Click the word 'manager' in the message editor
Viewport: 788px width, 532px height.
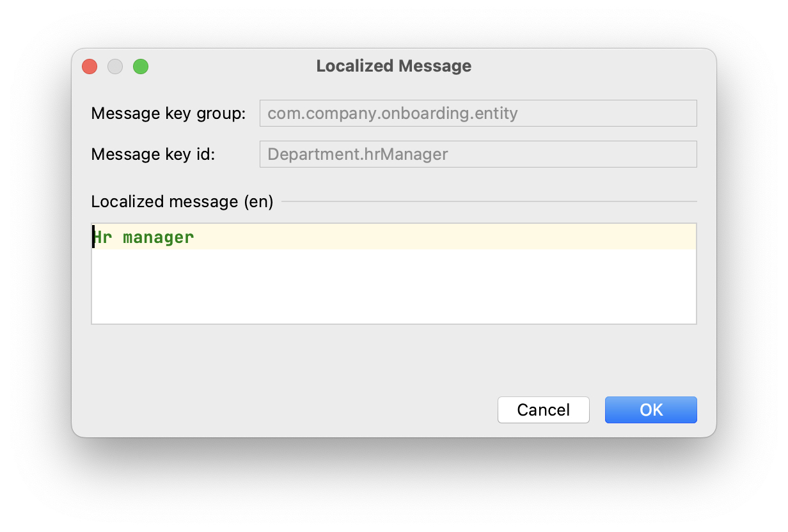tap(158, 237)
